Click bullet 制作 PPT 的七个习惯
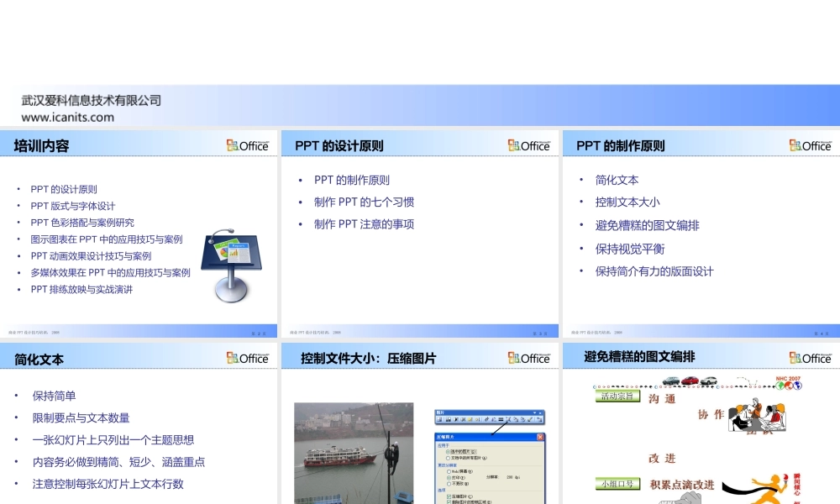The height and width of the screenshot is (504, 840). [365, 202]
